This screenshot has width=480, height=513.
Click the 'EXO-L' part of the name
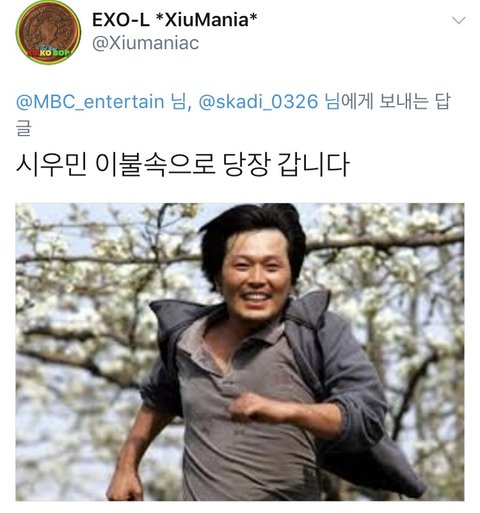point(121,20)
